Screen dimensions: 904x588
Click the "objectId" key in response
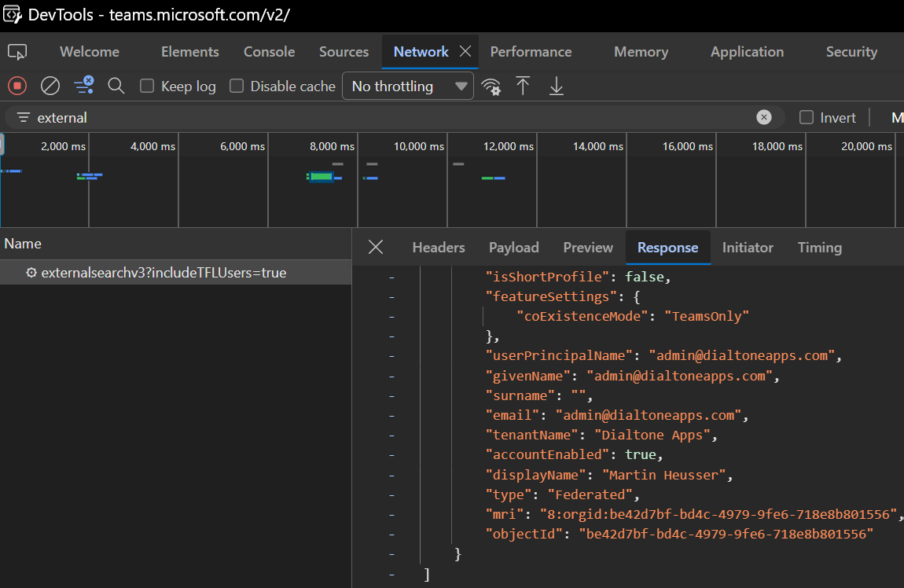pyautogui.click(x=524, y=534)
